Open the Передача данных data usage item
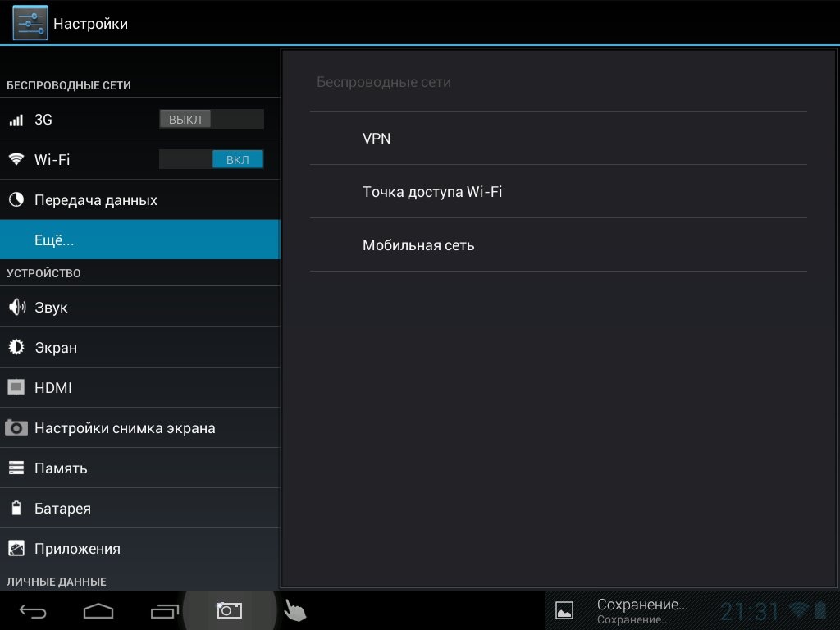 click(x=95, y=200)
